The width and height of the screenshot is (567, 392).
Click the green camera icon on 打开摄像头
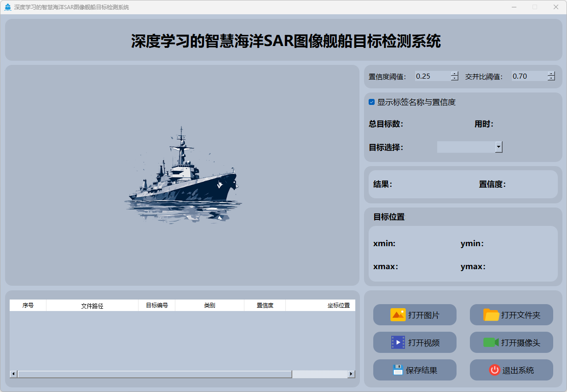click(491, 342)
